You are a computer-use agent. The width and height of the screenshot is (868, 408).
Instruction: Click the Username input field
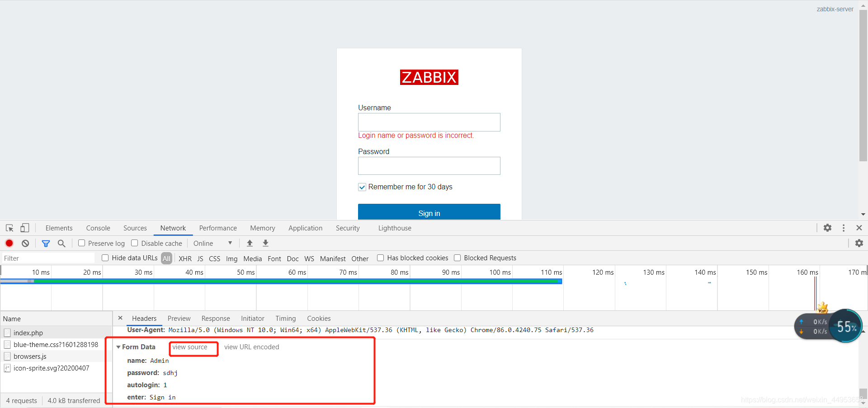pos(429,122)
